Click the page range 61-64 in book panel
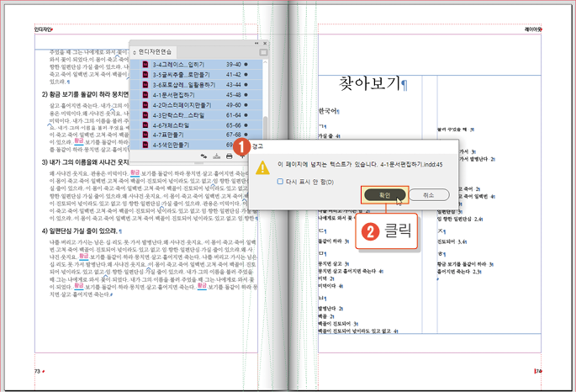Screen dimensions: 576x392 point(234,115)
